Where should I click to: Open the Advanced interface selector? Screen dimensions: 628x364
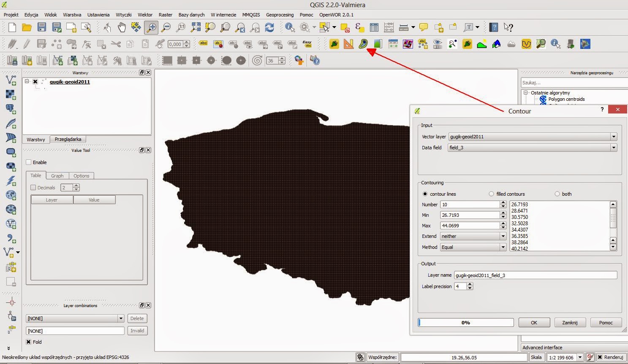574,348
